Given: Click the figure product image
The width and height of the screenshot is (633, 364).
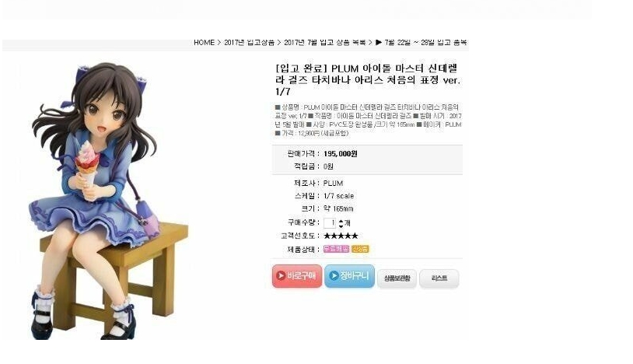Looking at the screenshot, I should point(109,201).
